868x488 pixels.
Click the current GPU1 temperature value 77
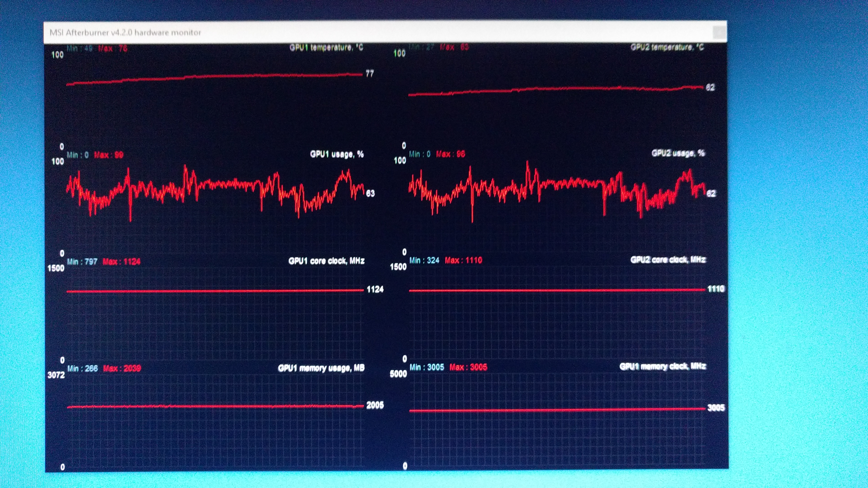pyautogui.click(x=370, y=73)
